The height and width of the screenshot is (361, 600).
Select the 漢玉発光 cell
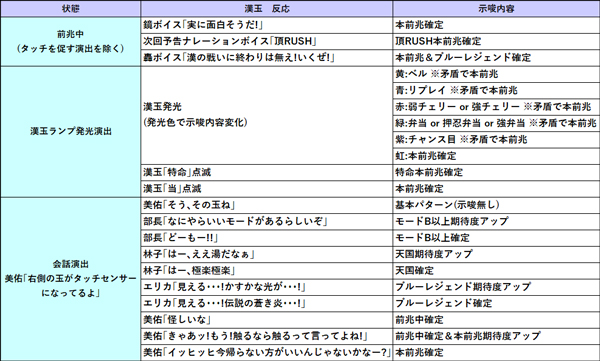267,115
